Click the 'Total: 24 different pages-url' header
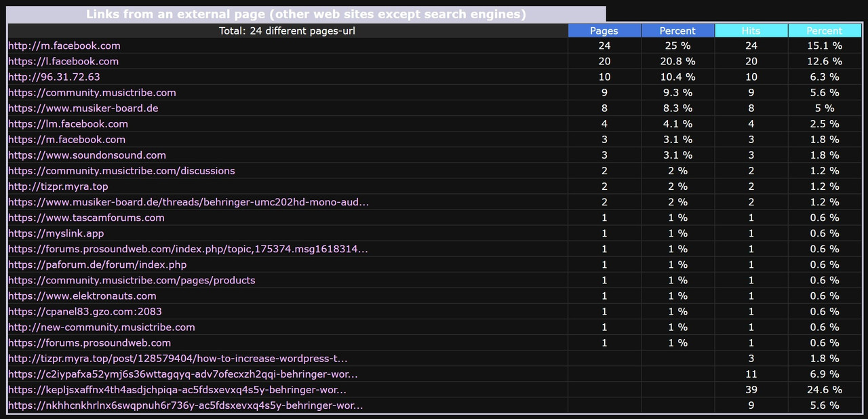The image size is (868, 419). [x=287, y=30]
